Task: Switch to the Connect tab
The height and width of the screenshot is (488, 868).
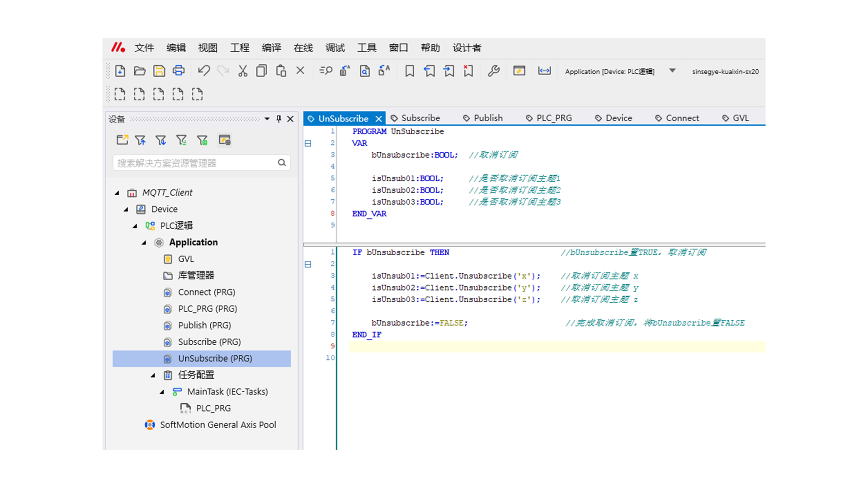Action: pyautogui.click(x=677, y=118)
